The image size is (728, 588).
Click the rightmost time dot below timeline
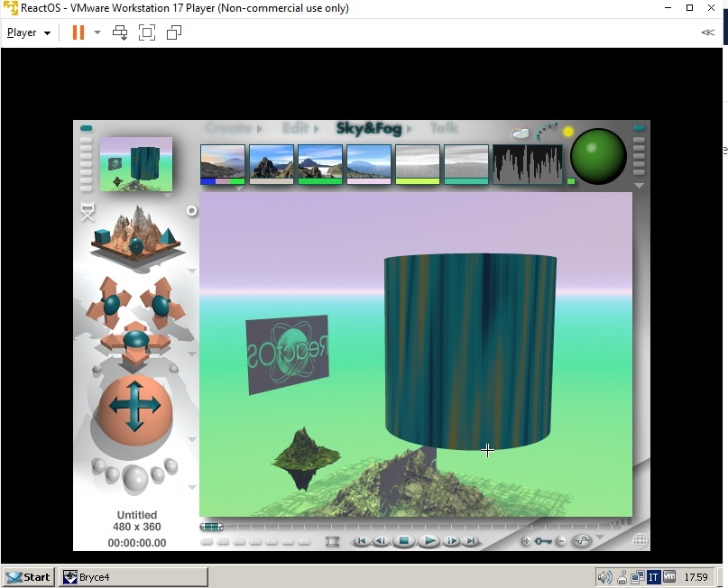[x=304, y=542]
